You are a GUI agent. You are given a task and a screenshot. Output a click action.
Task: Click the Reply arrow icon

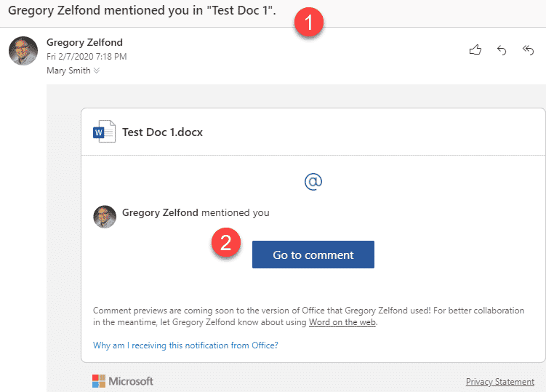(502, 50)
